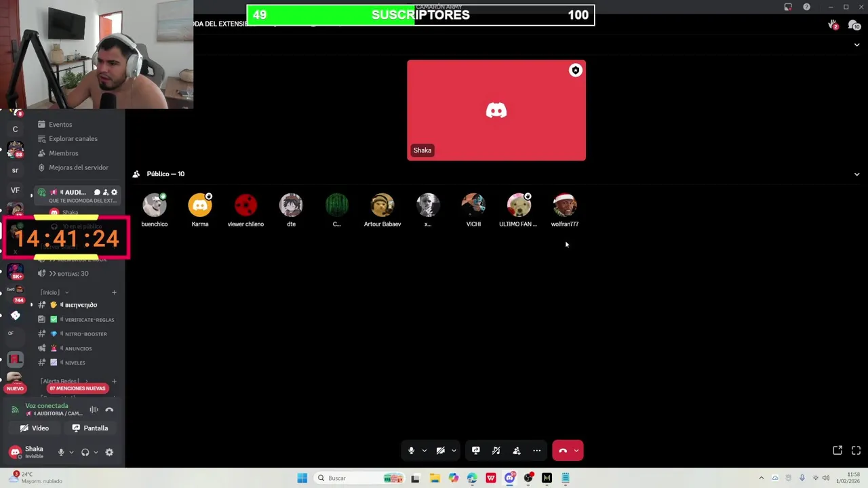Open Artour Babaev's avatar
Viewport: 868px width, 488px height.
[382, 205]
